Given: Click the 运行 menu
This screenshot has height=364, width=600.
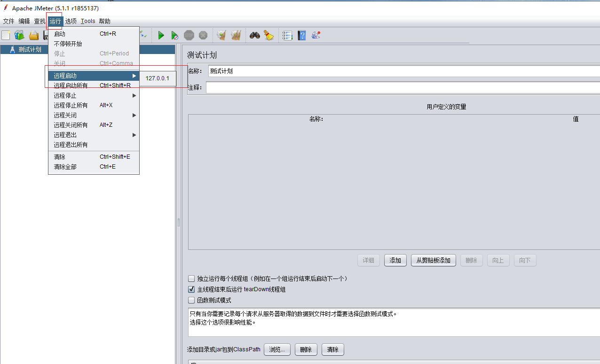Looking at the screenshot, I should pos(55,21).
